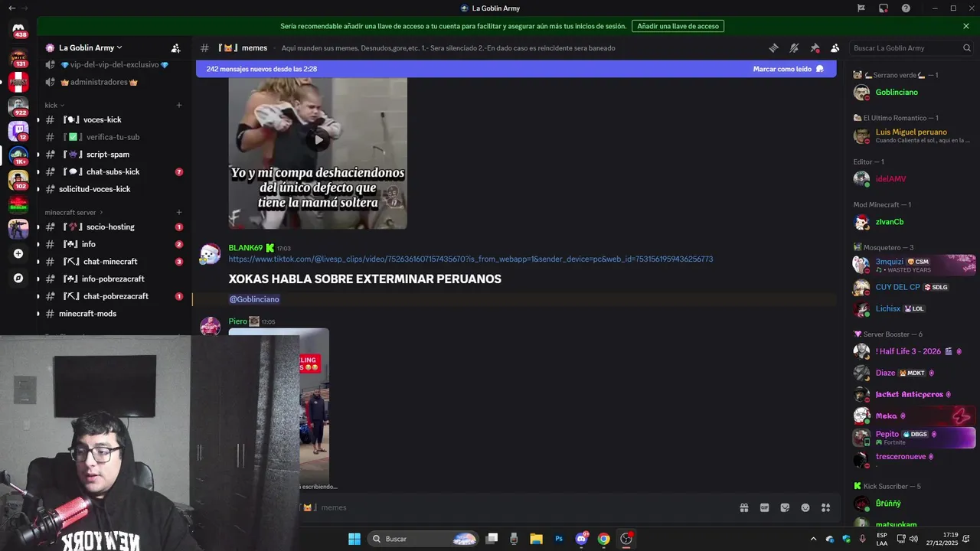Click Windows taskbar Buscar search box
980x551 pixels.
422,539
